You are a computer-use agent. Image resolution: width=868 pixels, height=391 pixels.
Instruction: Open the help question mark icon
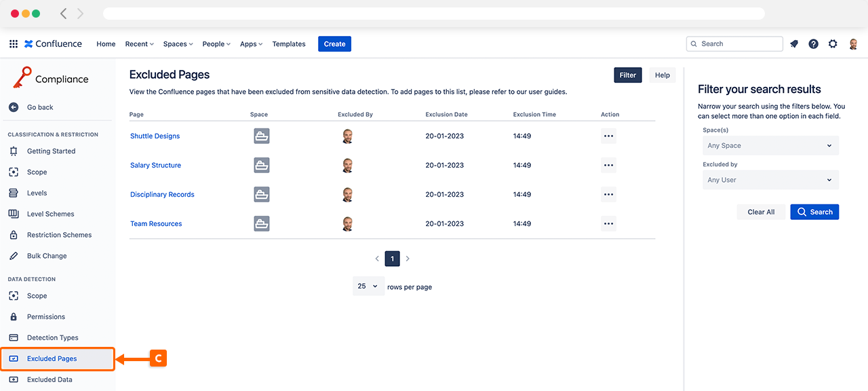click(x=813, y=43)
